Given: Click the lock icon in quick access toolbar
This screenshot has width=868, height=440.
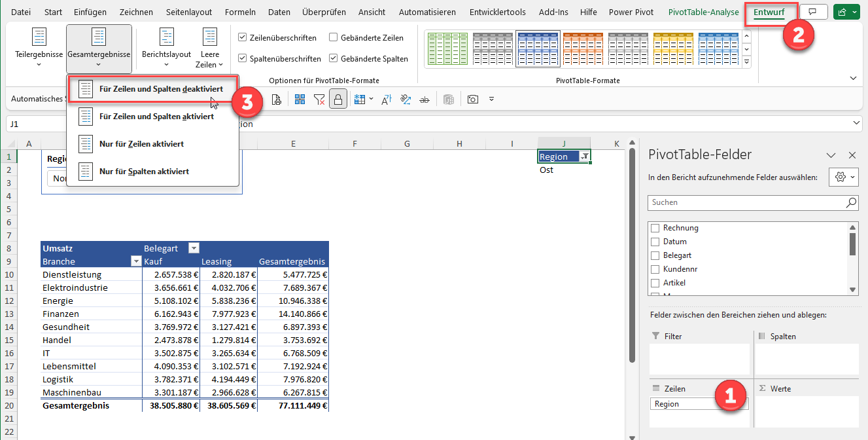Looking at the screenshot, I should click(x=338, y=100).
